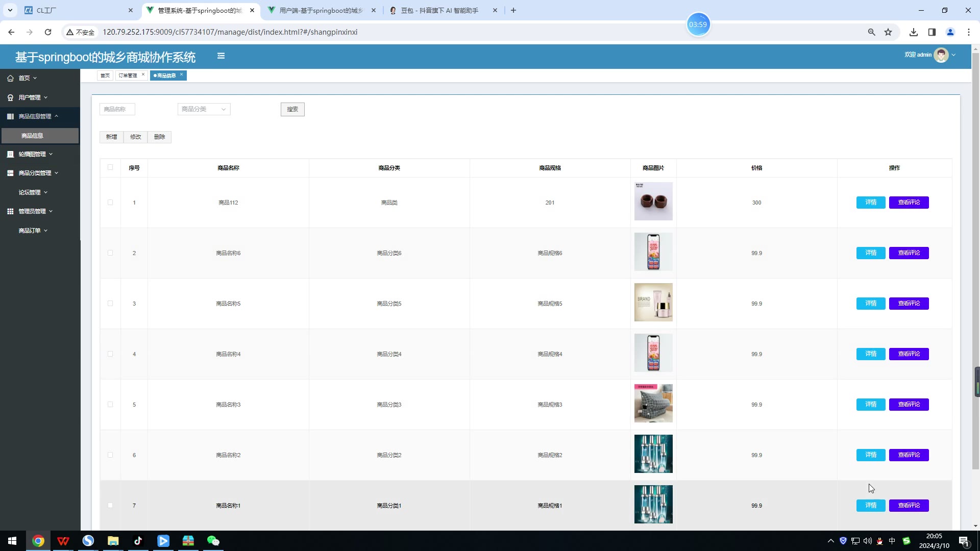Check the row for 商品名称6
The image size is (980, 551).
[110, 253]
